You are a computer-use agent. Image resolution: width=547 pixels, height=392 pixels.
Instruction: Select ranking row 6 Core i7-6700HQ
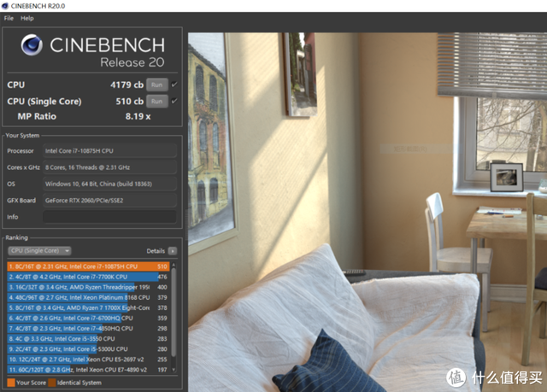point(88,319)
